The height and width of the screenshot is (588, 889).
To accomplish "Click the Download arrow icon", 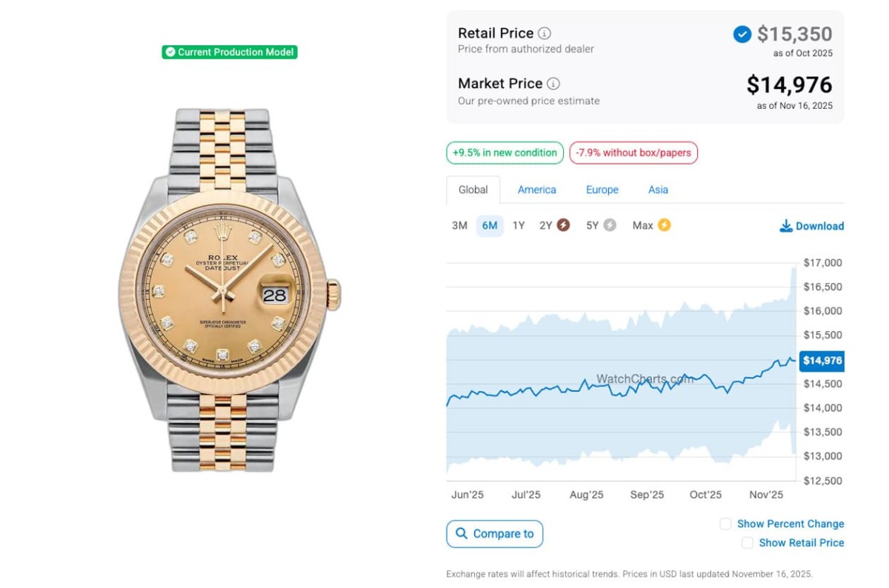I will tap(786, 226).
